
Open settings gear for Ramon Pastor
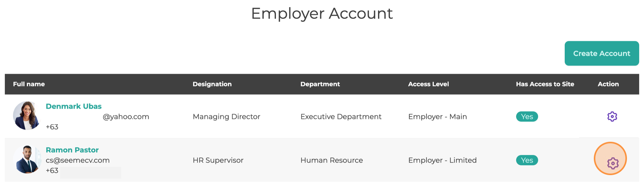(x=612, y=163)
